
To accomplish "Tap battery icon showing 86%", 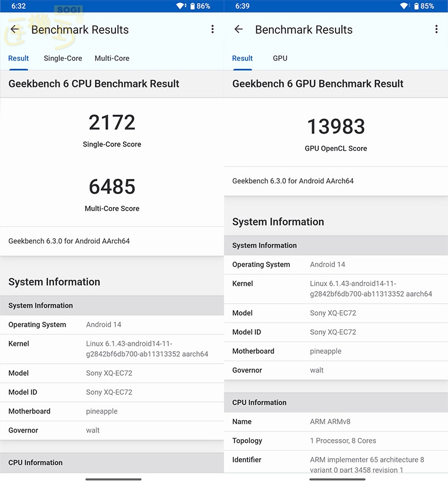I will tap(192, 6).
